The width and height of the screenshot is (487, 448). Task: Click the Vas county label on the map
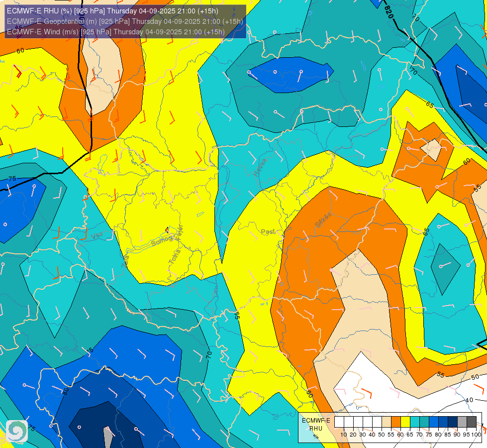(97, 236)
